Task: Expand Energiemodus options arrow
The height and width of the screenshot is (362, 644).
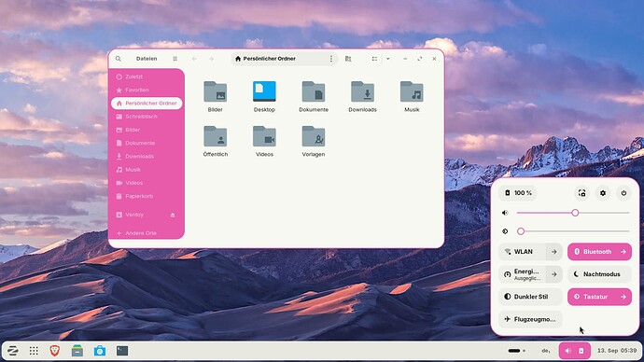Action: coord(554,274)
